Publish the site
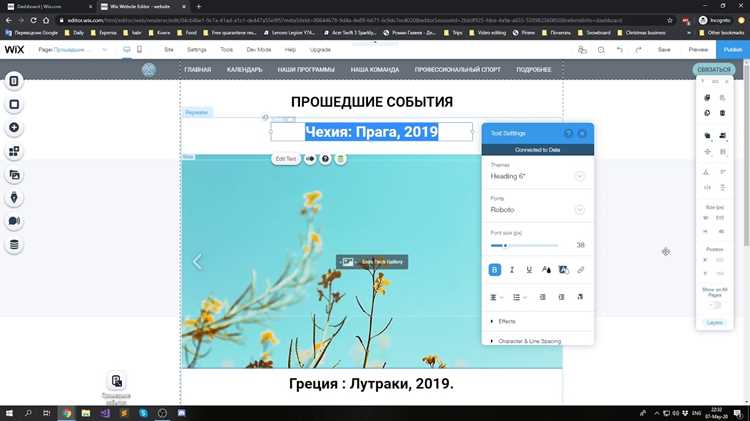Viewport: 750px width, 421px height. click(733, 50)
